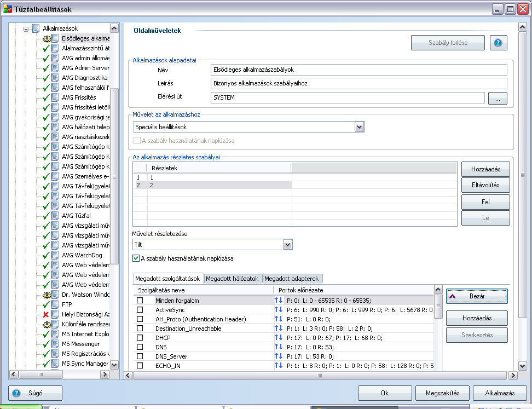Click checkmark icon beside AVG WatchDog
This screenshot has height=409, width=532.
pos(47,255)
